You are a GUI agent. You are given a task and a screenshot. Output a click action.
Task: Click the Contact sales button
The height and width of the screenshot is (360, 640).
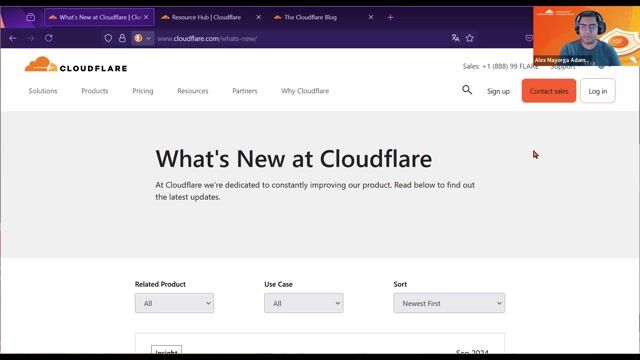pos(549,91)
